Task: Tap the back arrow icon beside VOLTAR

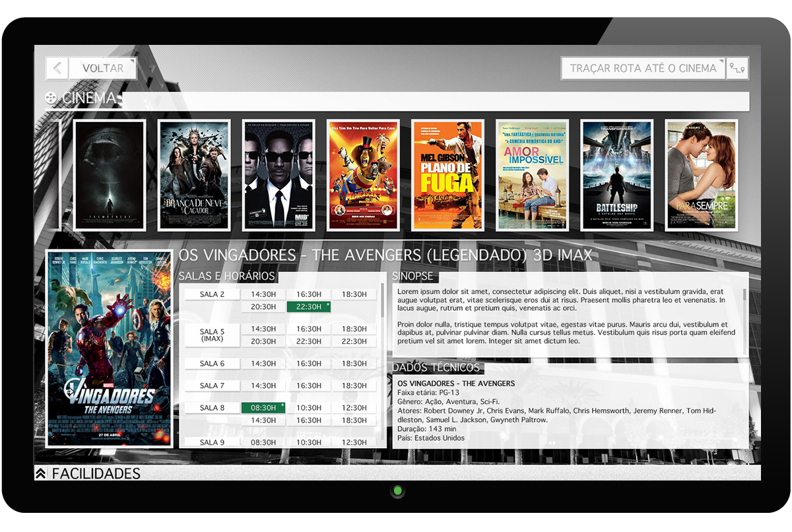Action: 57,68
